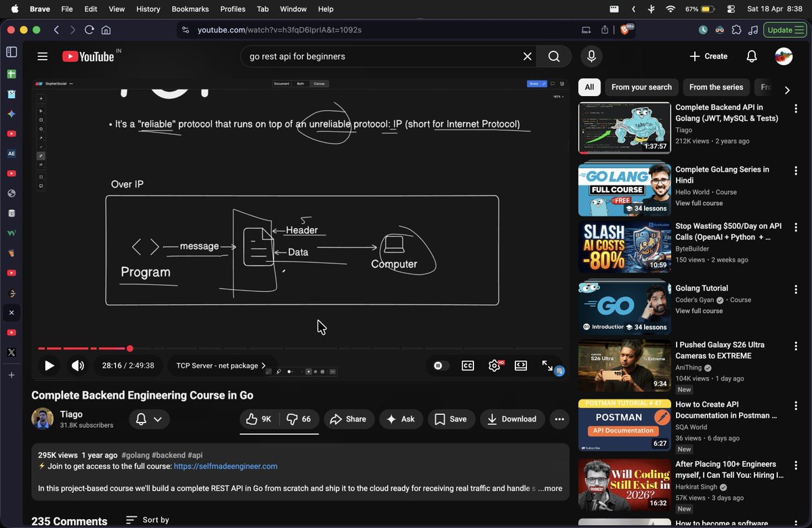Go to browser home page
The width and height of the screenshot is (812, 528).
pos(106,30)
